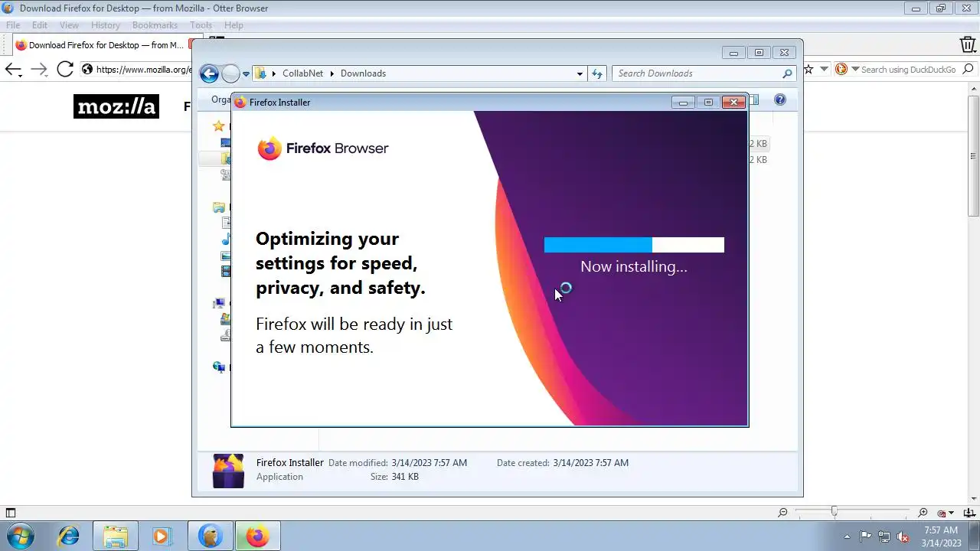Open the Edit menu

[40, 25]
